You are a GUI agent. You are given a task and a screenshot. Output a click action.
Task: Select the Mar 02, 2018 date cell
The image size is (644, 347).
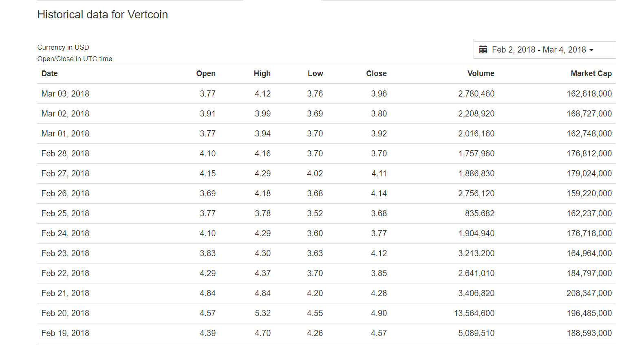[x=65, y=114]
